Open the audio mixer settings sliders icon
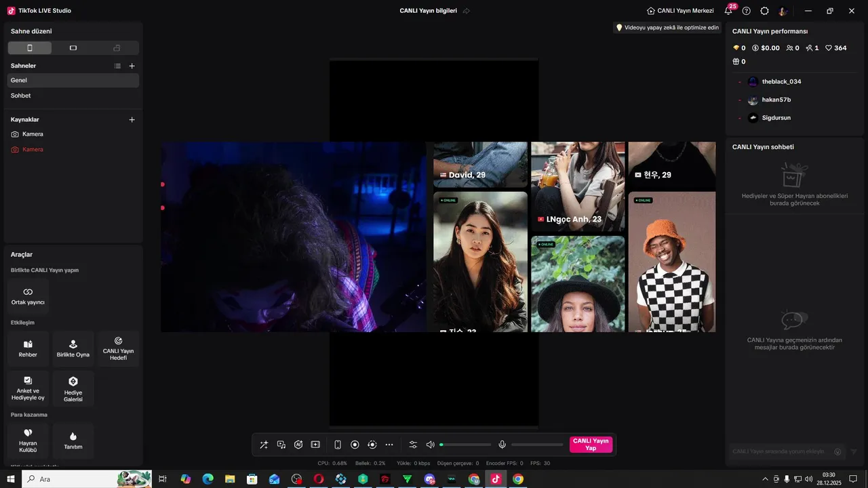 [413, 445]
